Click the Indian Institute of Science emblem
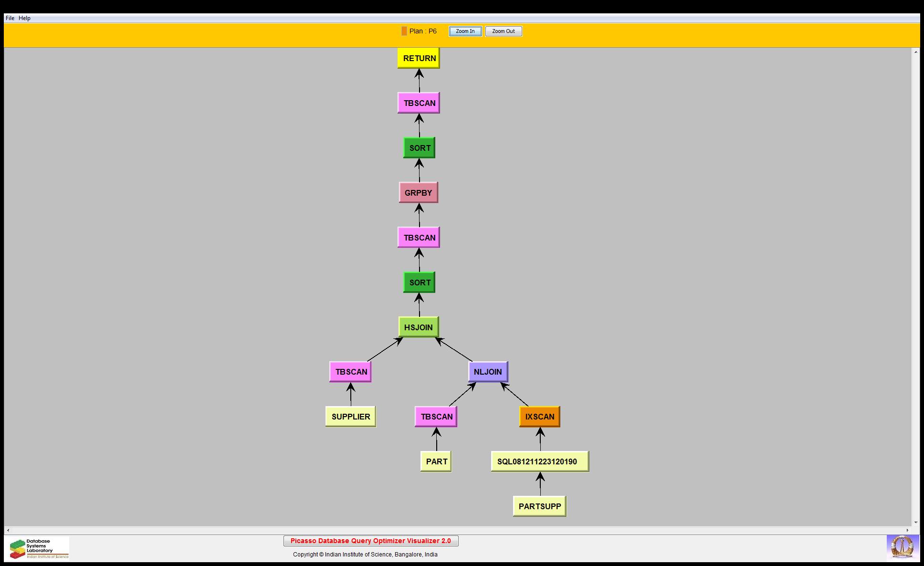This screenshot has height=566, width=924. (x=903, y=547)
